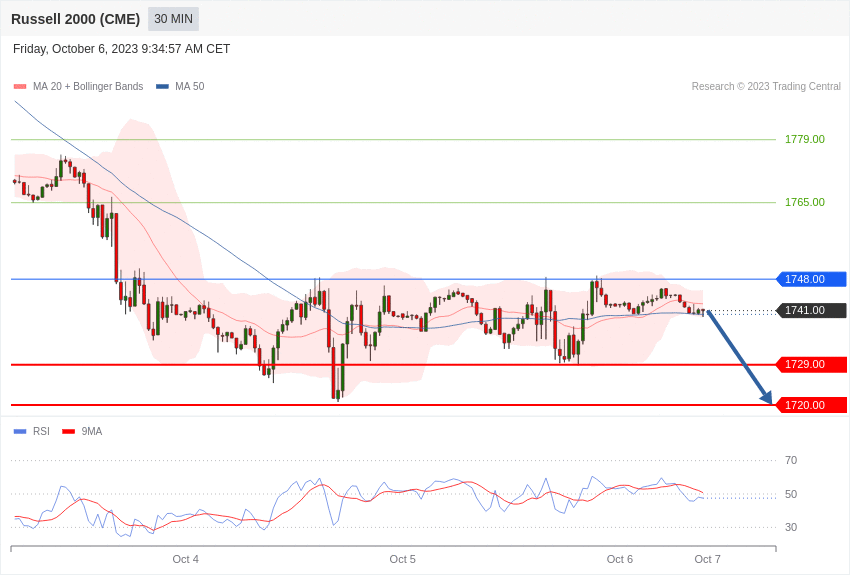Click the 30 MIN timeframe badge

click(x=173, y=19)
